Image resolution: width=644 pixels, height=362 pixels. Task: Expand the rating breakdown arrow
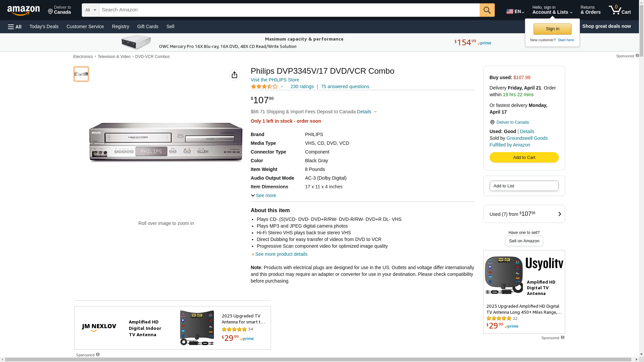[282, 86]
